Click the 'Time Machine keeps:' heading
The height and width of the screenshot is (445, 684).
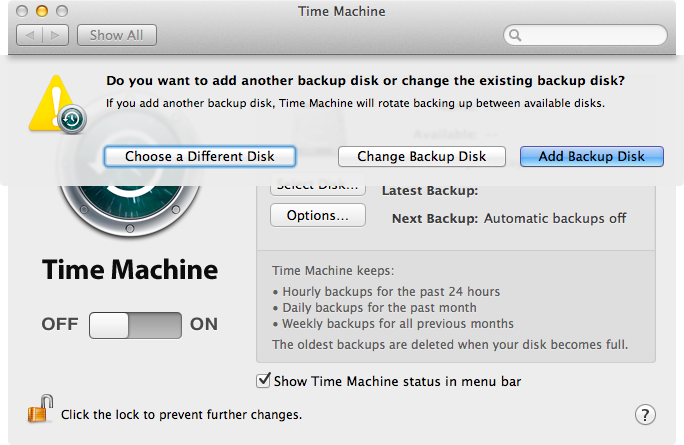[333, 271]
